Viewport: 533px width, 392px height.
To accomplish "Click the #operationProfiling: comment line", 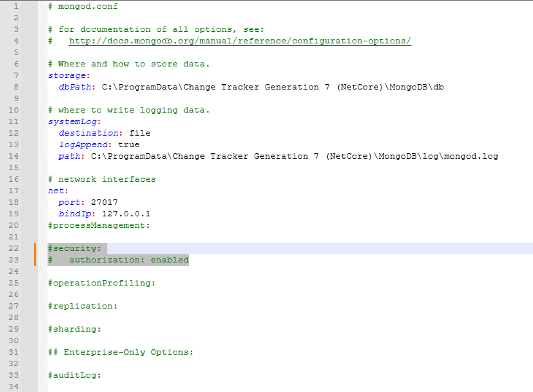I will pyautogui.click(x=102, y=283).
